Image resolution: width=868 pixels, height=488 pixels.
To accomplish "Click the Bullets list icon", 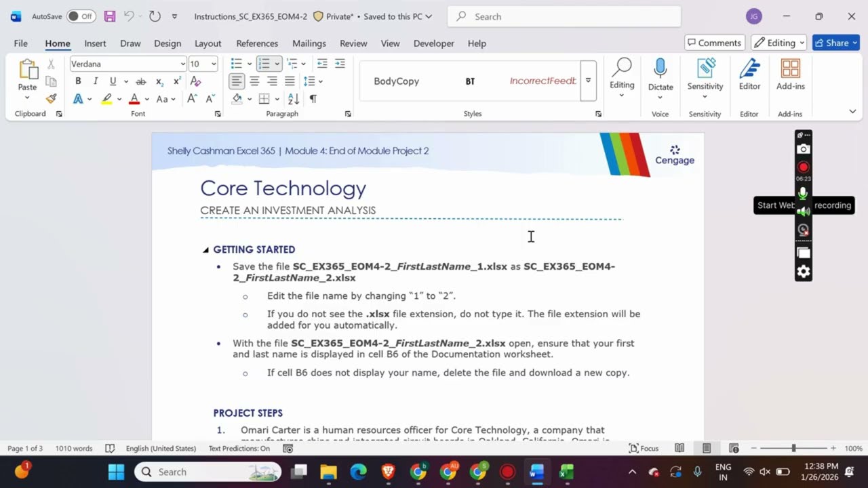I will pyautogui.click(x=236, y=64).
